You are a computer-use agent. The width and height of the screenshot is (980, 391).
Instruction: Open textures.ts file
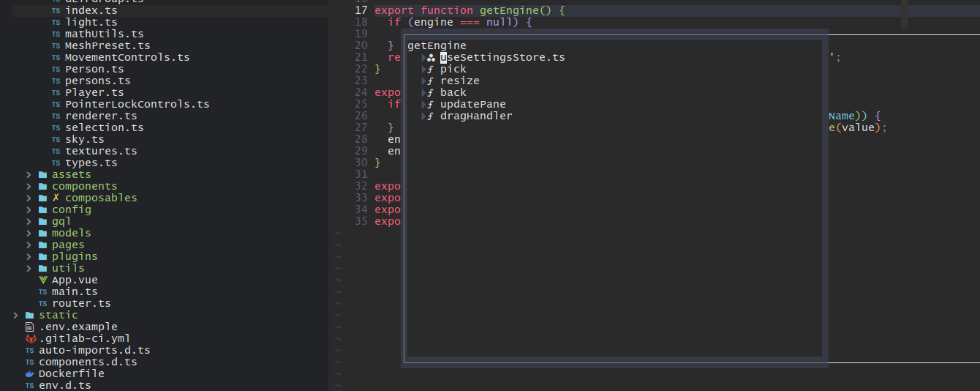(101, 152)
